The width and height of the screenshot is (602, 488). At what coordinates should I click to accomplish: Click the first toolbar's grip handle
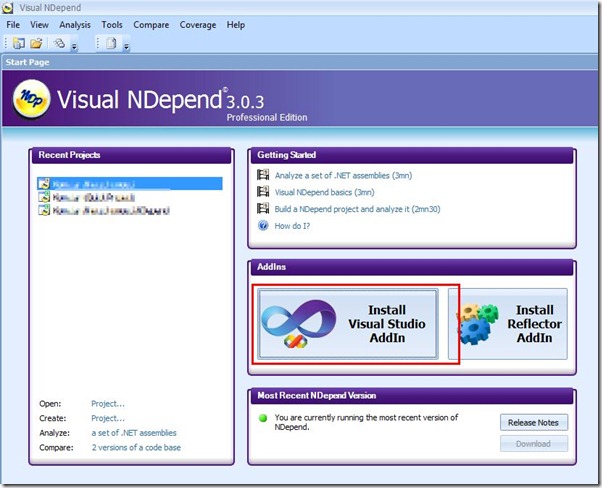(6, 43)
